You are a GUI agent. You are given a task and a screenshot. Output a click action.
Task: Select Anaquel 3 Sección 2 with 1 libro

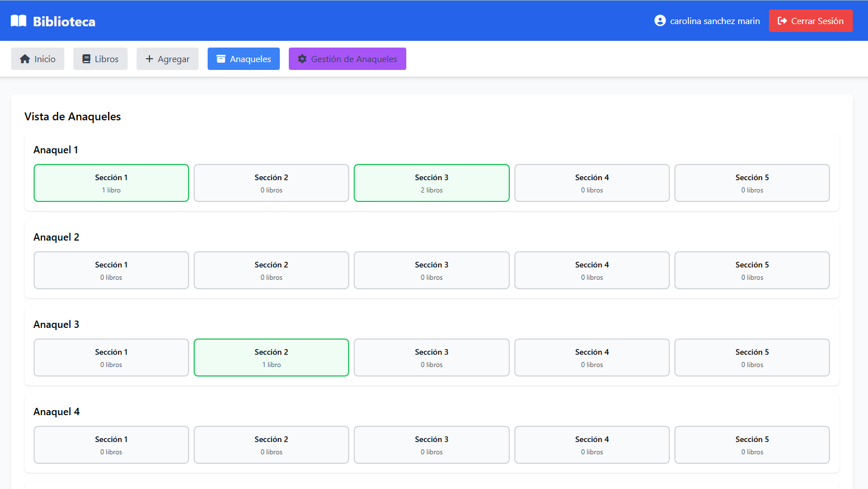(271, 358)
